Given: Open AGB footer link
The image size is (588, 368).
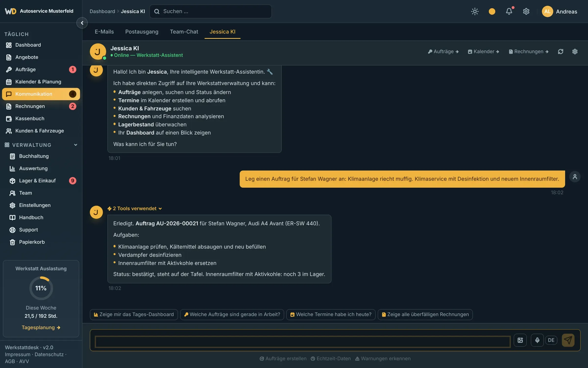Looking at the screenshot, I should [x=10, y=361].
